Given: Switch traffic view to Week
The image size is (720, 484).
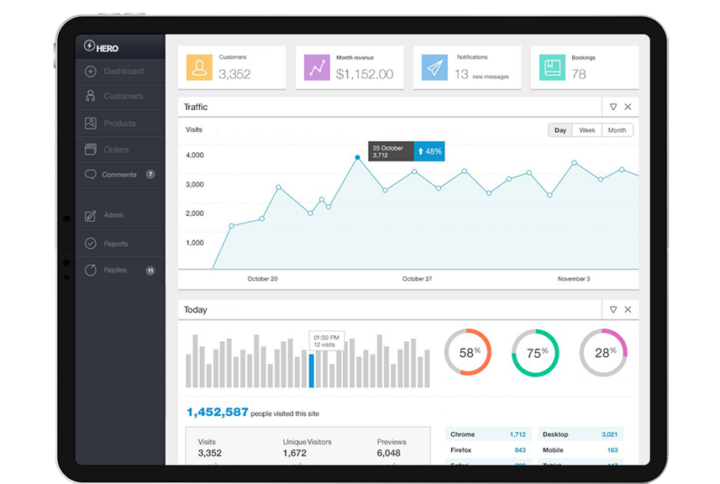Looking at the screenshot, I should pyautogui.click(x=587, y=130).
